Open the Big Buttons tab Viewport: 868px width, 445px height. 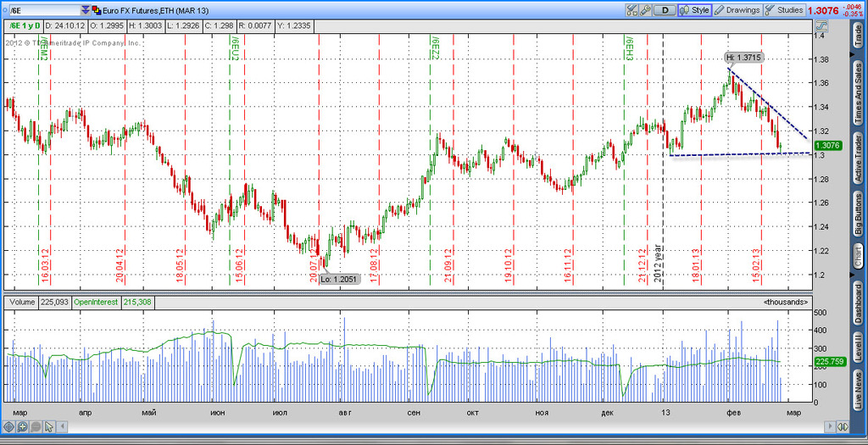point(858,214)
